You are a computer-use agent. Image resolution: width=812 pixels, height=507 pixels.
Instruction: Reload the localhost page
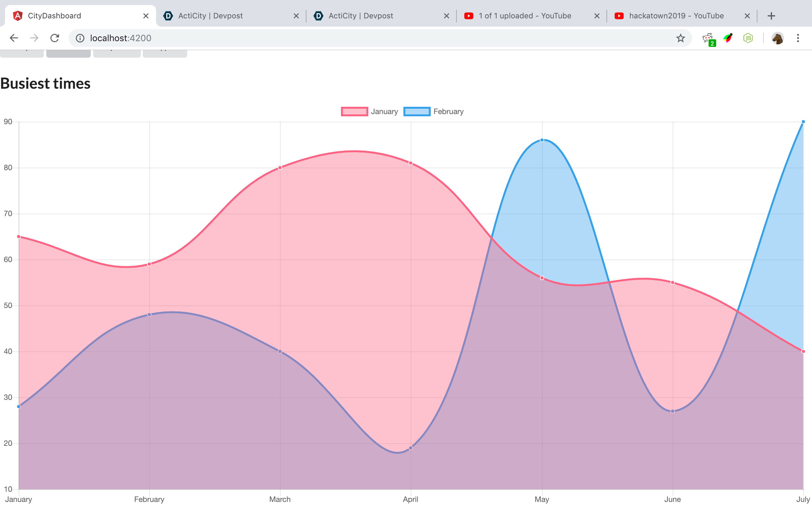(x=55, y=38)
